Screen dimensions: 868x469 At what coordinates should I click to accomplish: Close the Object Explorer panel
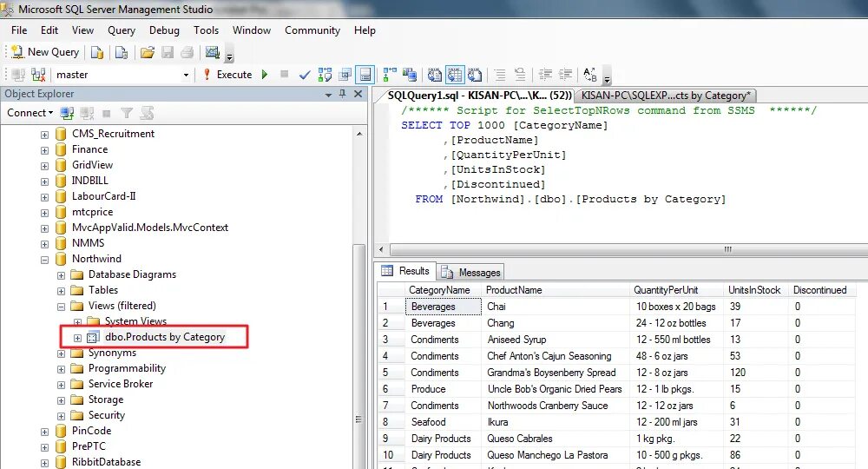(x=358, y=94)
